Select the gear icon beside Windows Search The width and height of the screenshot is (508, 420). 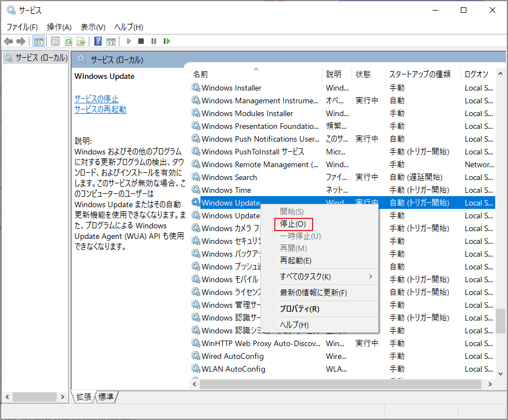(195, 177)
